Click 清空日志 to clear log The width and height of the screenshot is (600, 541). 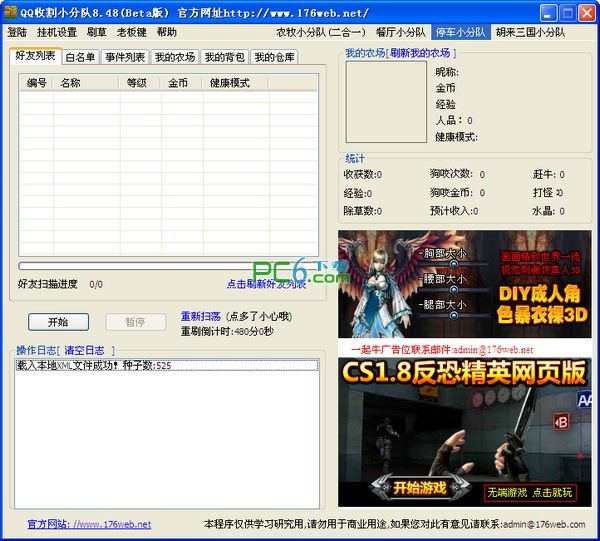[85, 350]
